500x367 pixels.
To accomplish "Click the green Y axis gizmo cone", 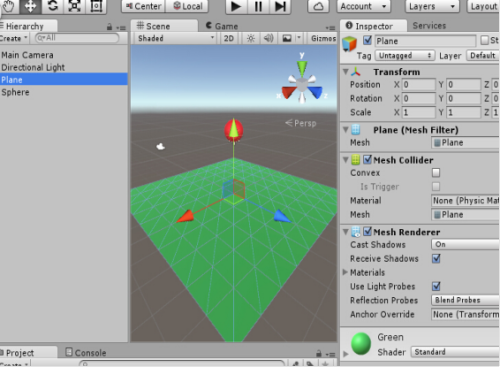I will pos(302,68).
